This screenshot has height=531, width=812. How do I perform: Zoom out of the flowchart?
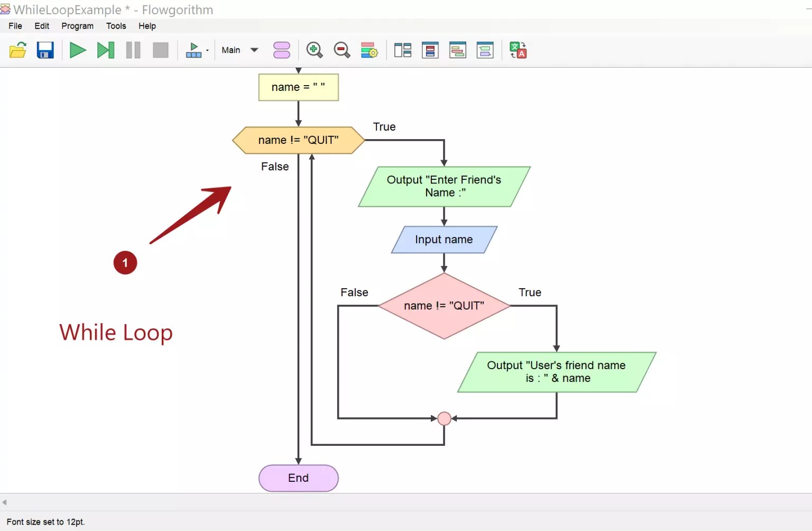(342, 50)
